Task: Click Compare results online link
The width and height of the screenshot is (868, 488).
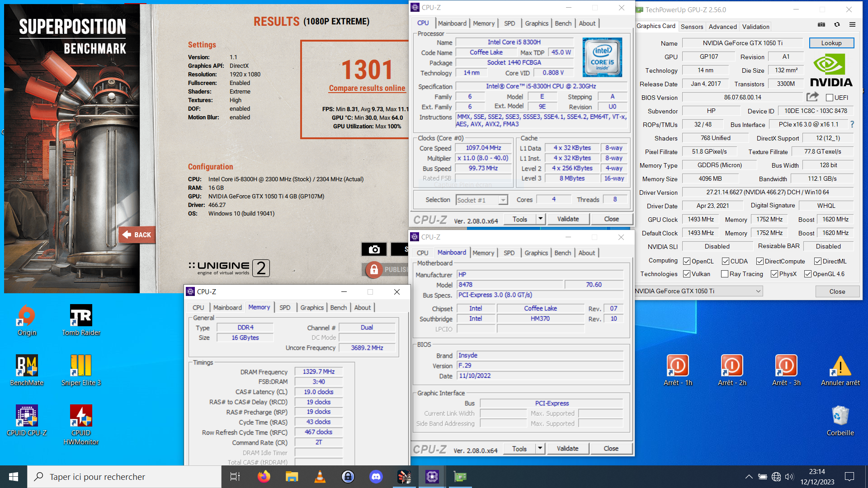Action: pos(367,88)
